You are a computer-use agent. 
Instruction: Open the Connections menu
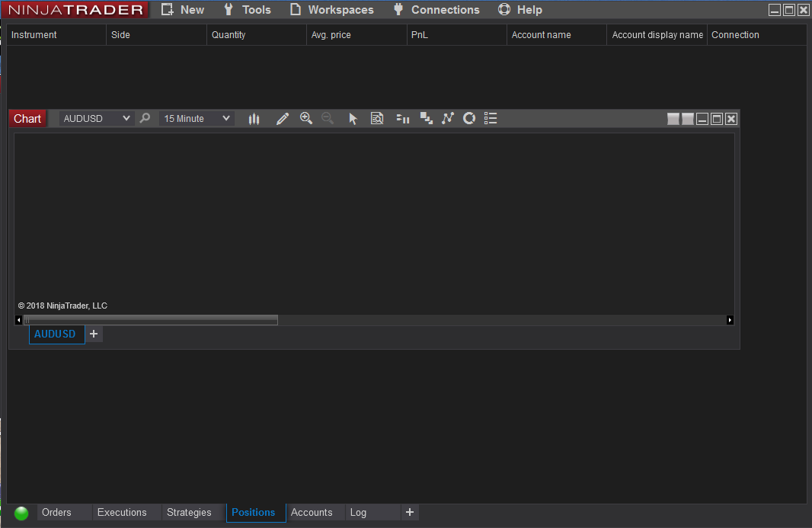click(x=436, y=10)
